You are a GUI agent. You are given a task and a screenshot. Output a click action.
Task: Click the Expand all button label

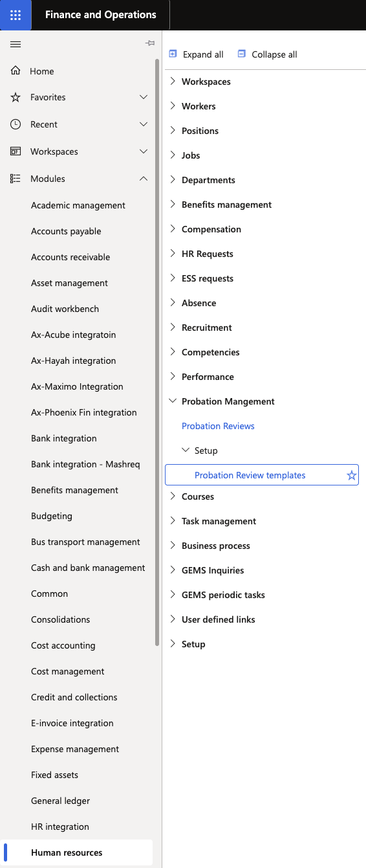(203, 54)
